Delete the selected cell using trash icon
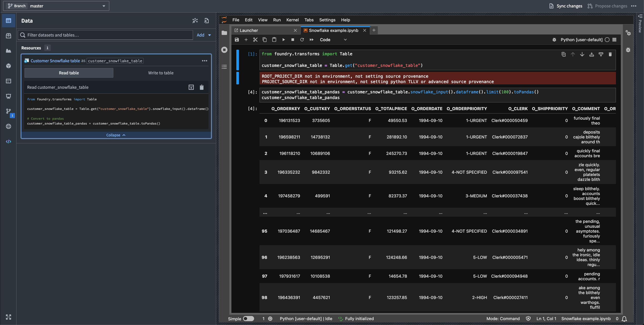Screen dimensions: 644x325 (x=610, y=54)
